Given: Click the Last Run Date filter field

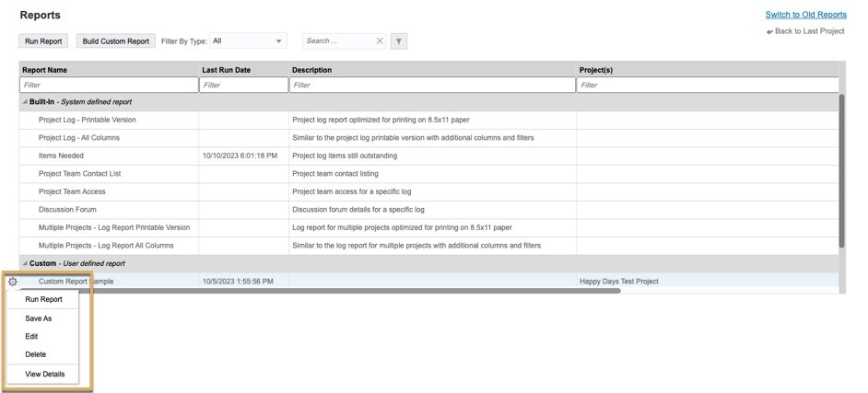Looking at the screenshot, I should point(244,85).
